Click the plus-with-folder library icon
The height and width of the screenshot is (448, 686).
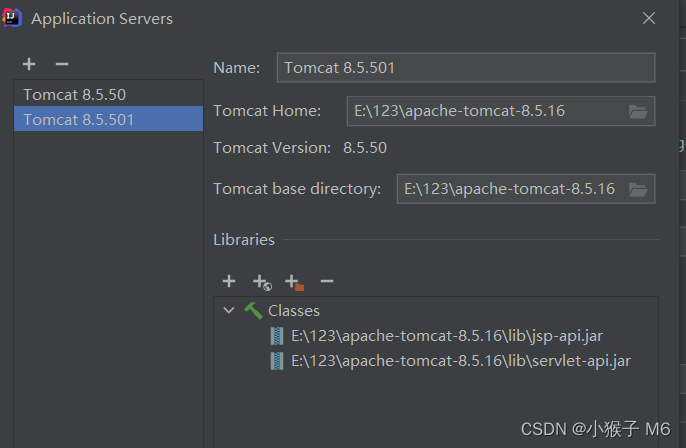click(294, 283)
